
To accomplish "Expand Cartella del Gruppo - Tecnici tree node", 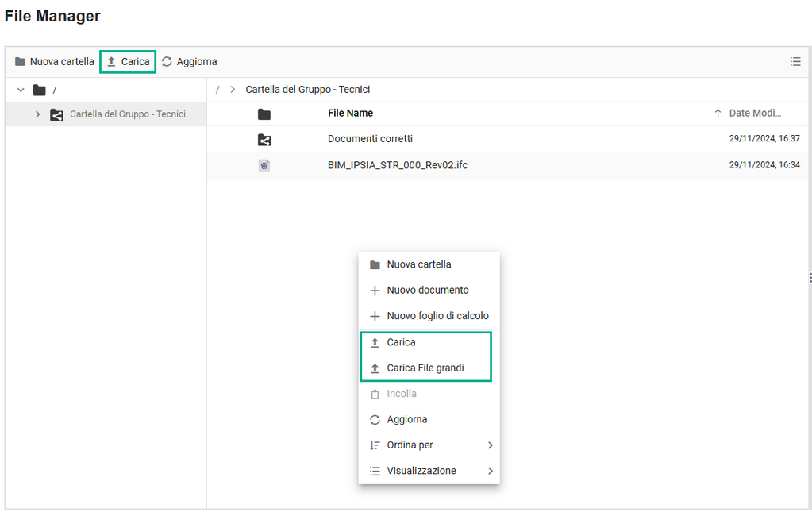I will pos(37,114).
